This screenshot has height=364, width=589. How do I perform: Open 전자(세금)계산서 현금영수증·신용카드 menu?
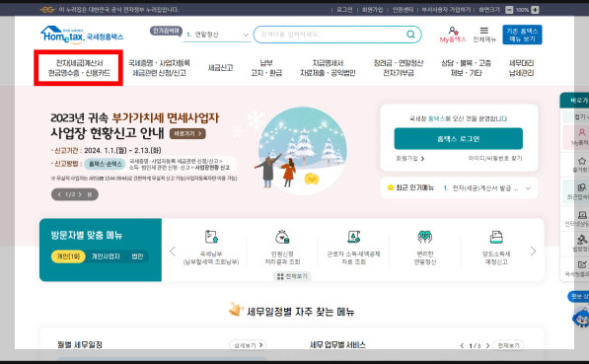pos(79,68)
